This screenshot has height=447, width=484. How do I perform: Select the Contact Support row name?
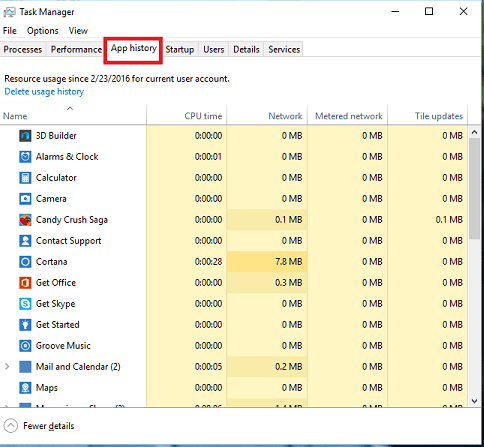[68, 241]
